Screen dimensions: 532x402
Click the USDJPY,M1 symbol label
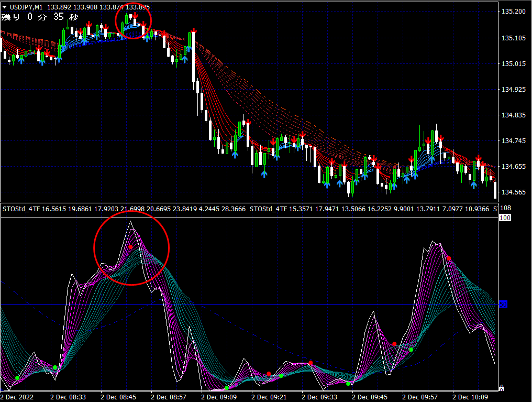pyautogui.click(x=26, y=7)
